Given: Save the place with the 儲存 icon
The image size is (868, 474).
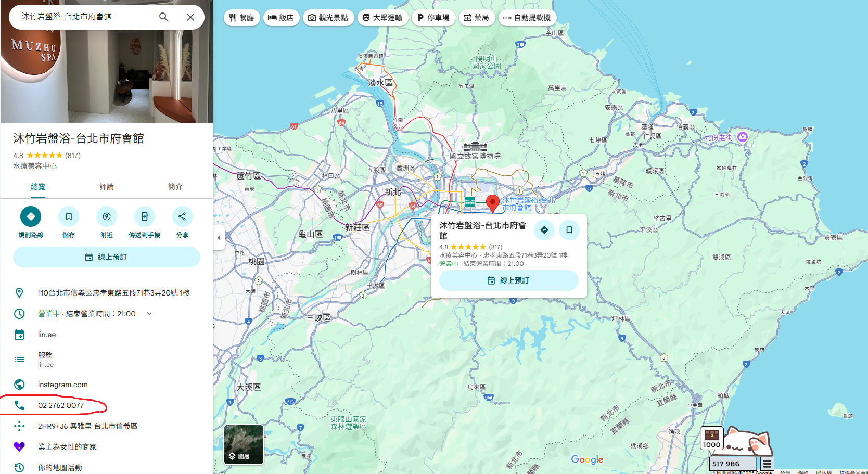Looking at the screenshot, I should point(69,216).
